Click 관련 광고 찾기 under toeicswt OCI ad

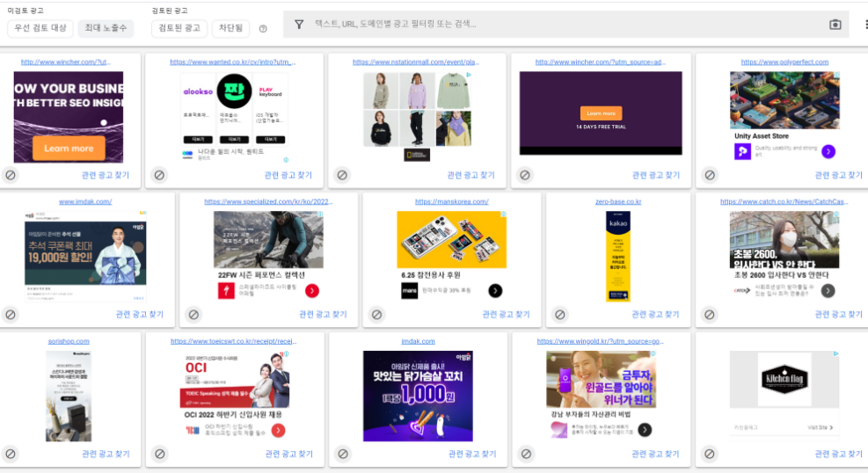click(x=289, y=454)
